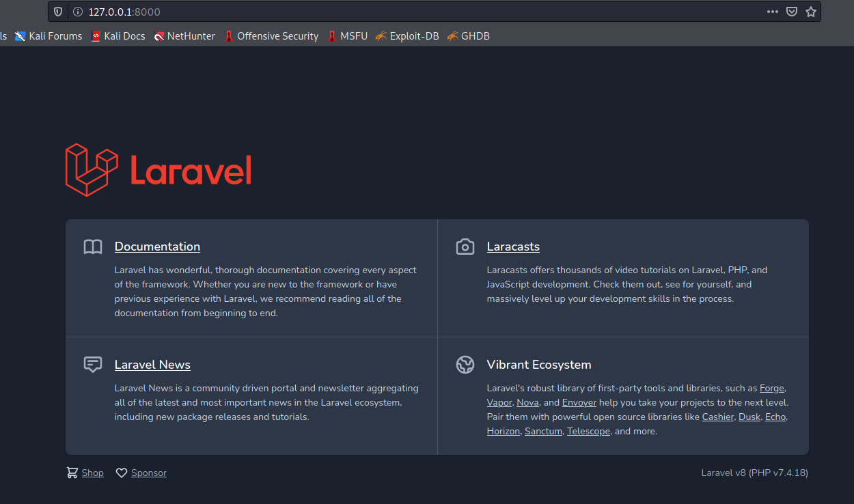Open the Laracasts link
The width and height of the screenshot is (854, 504).
(513, 247)
